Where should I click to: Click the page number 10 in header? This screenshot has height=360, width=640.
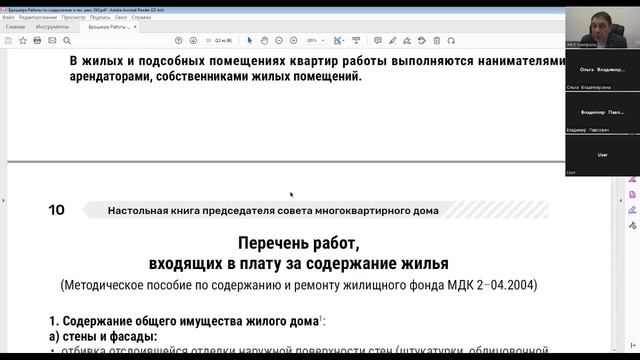[x=56, y=210]
